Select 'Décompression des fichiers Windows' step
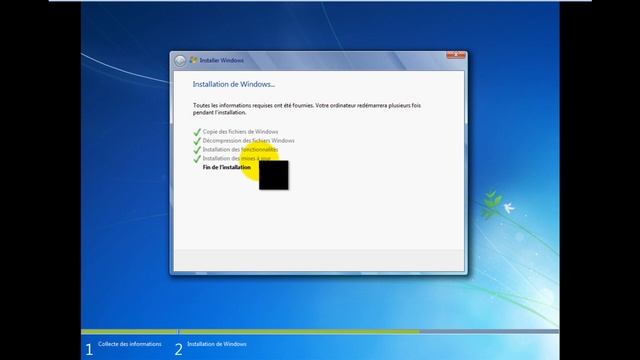 coord(249,140)
